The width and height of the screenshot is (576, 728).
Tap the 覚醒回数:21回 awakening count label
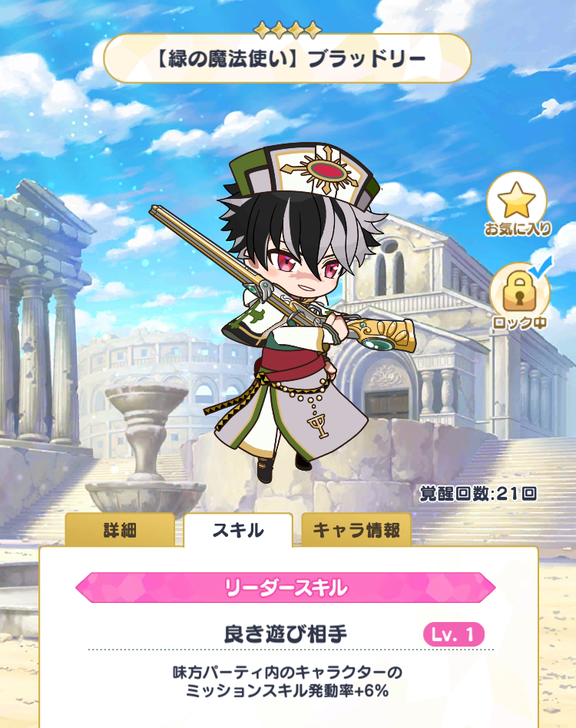coord(478,494)
